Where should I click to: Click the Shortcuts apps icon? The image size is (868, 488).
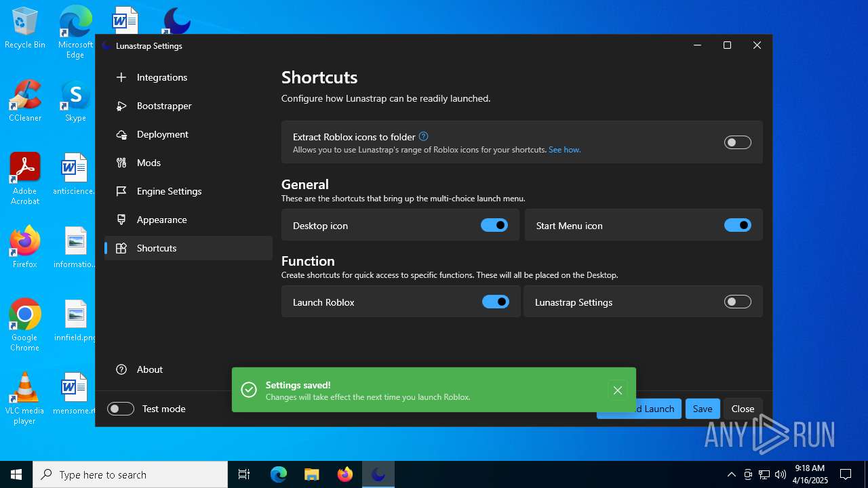[x=121, y=248]
